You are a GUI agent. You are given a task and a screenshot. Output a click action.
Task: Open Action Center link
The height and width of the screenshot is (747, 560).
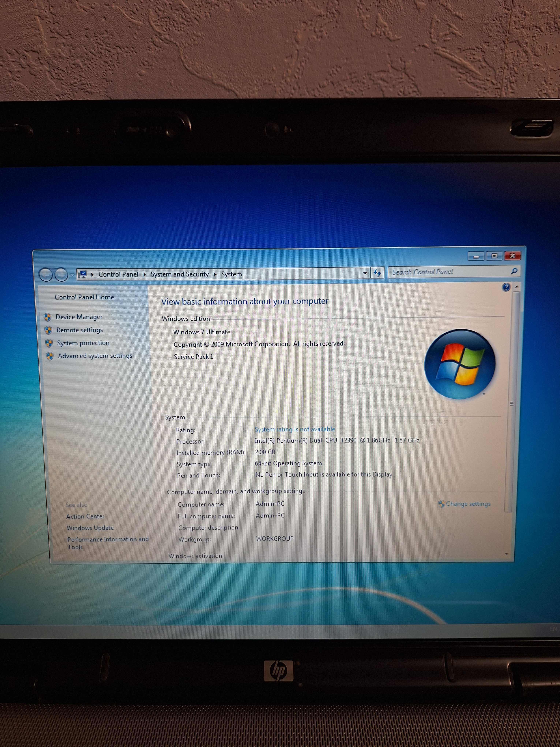click(x=85, y=516)
